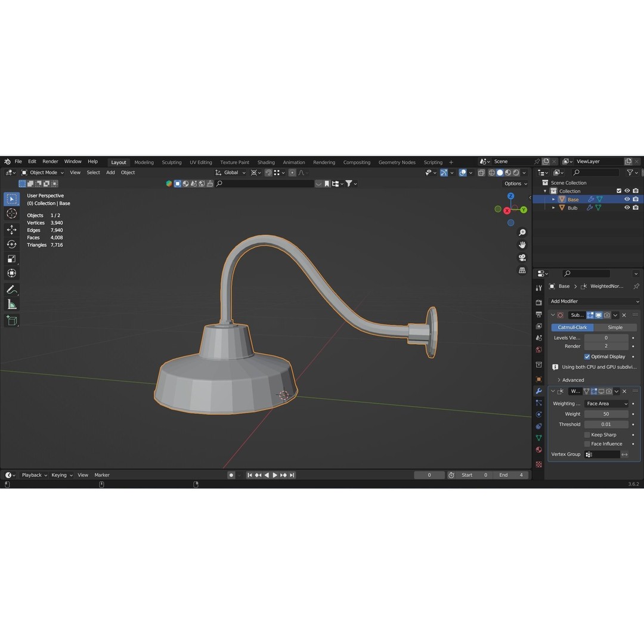The image size is (644, 644).
Task: Open the Render menu
Action: tap(50, 162)
